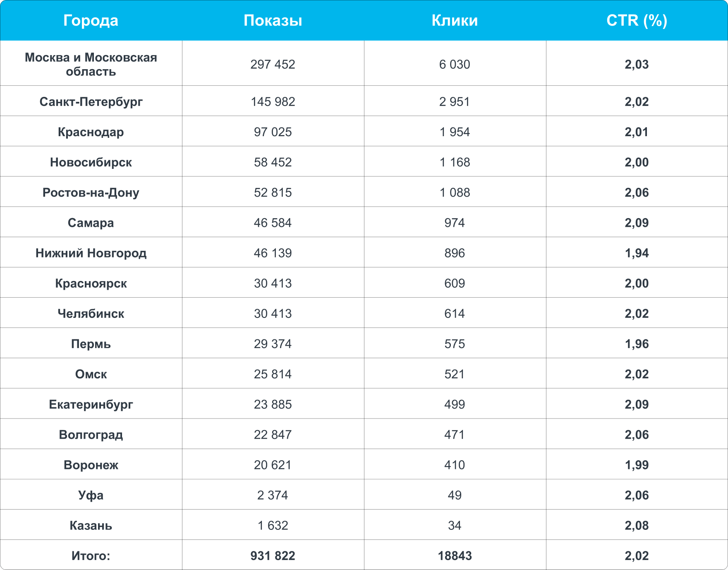Select the Санкт-Петербург row label
The height and width of the screenshot is (570, 728).
91,101
